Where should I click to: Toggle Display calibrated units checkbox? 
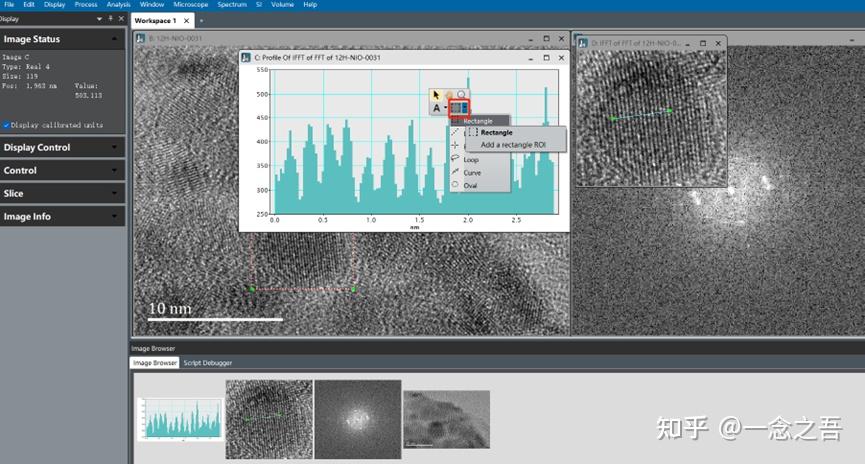[x=6, y=125]
